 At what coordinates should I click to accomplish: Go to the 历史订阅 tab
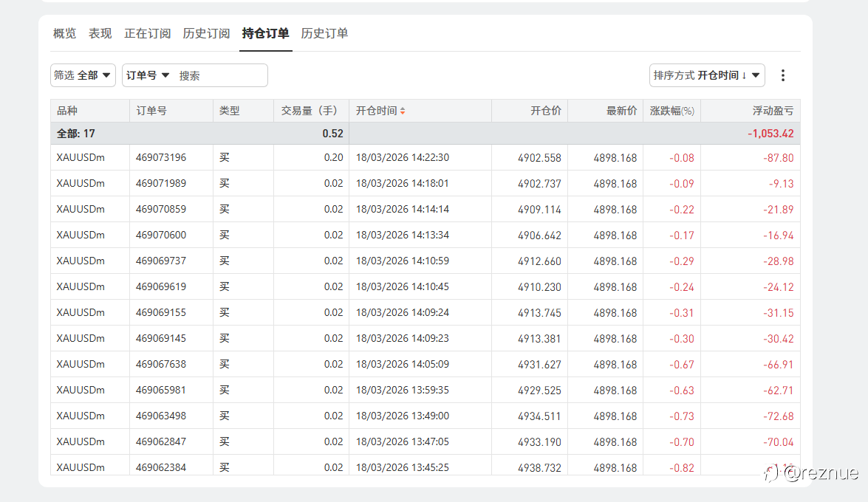point(206,34)
